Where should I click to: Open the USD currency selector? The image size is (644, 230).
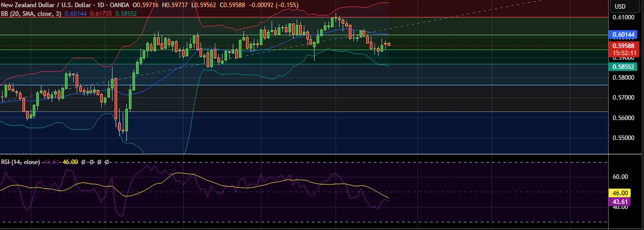(620, 6)
